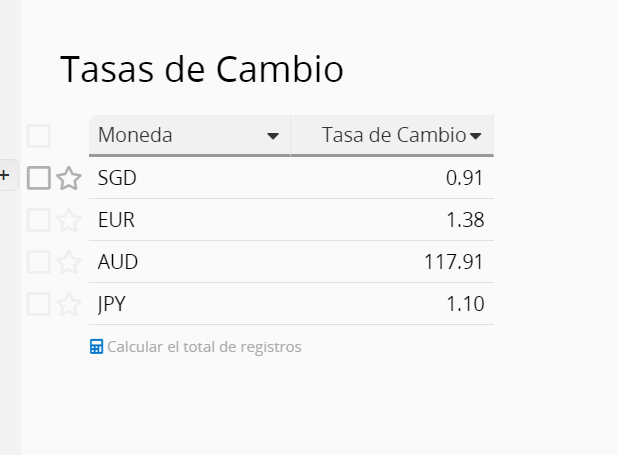Viewport: 618px width, 455px height.
Task: Star the SGD record
Action: coord(68,179)
